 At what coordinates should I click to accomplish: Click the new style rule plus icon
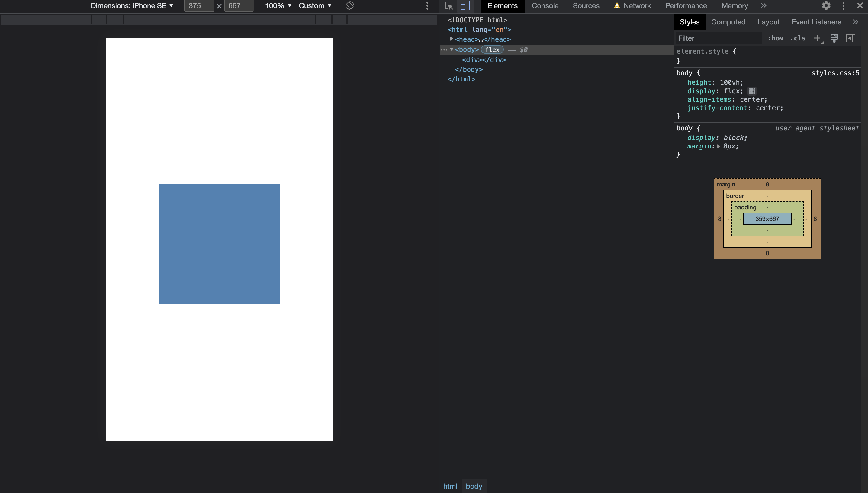[817, 38]
